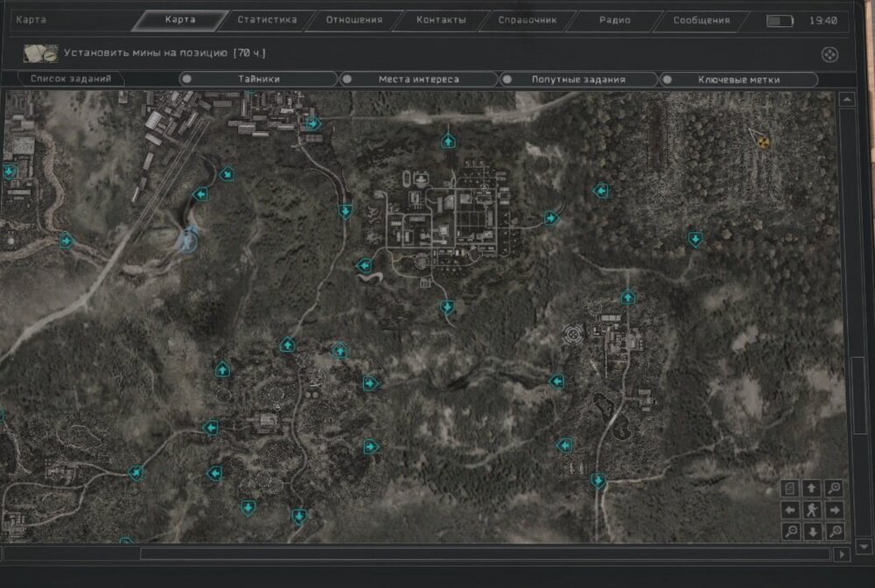This screenshot has width=875, height=588.
Task: Click the horizontal scrollbar right arrow
Action: [x=842, y=555]
